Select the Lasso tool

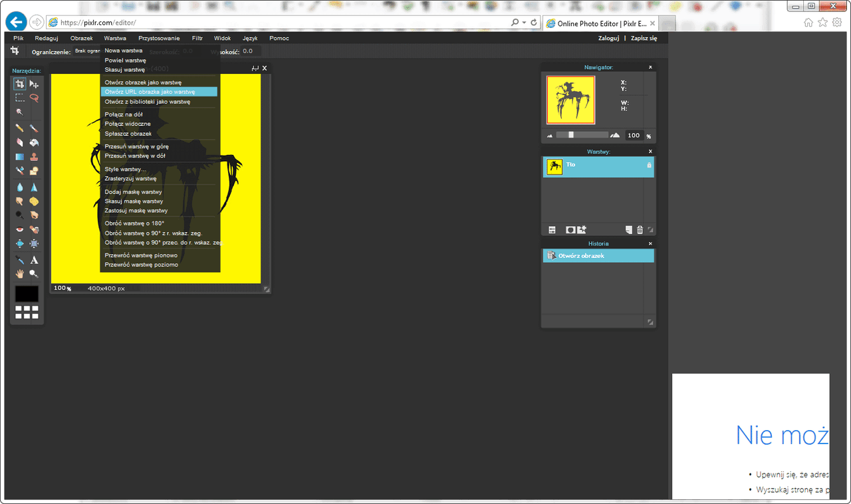click(34, 98)
